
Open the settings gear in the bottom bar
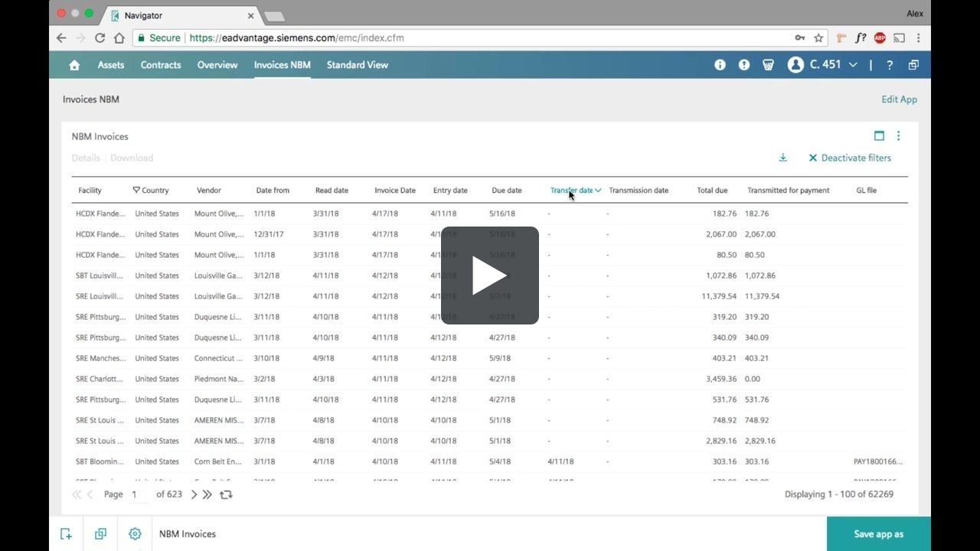click(135, 534)
